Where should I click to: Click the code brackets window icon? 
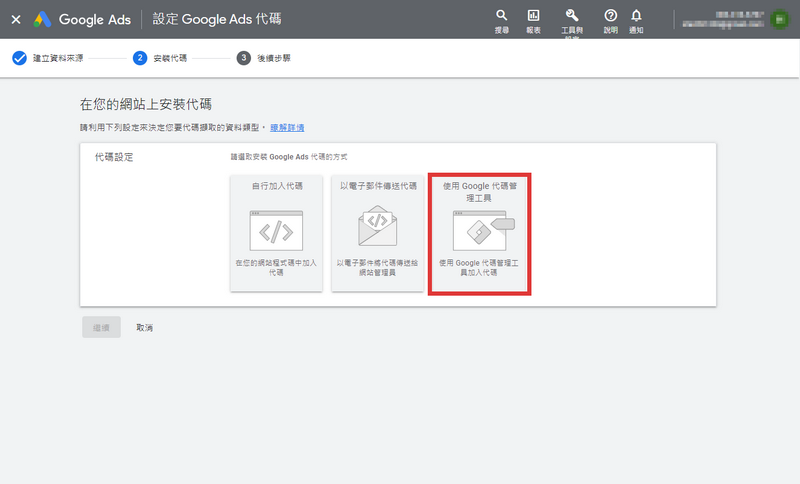point(276,231)
